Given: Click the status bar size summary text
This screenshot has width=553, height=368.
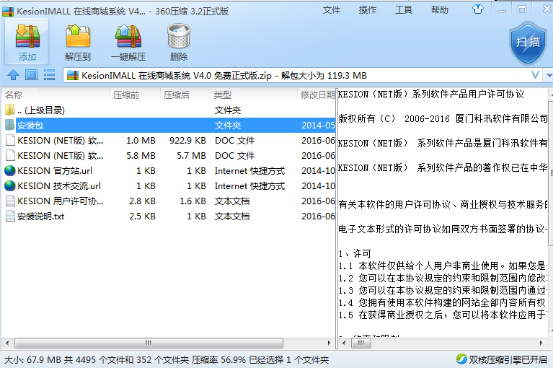Looking at the screenshot, I should [166, 360].
